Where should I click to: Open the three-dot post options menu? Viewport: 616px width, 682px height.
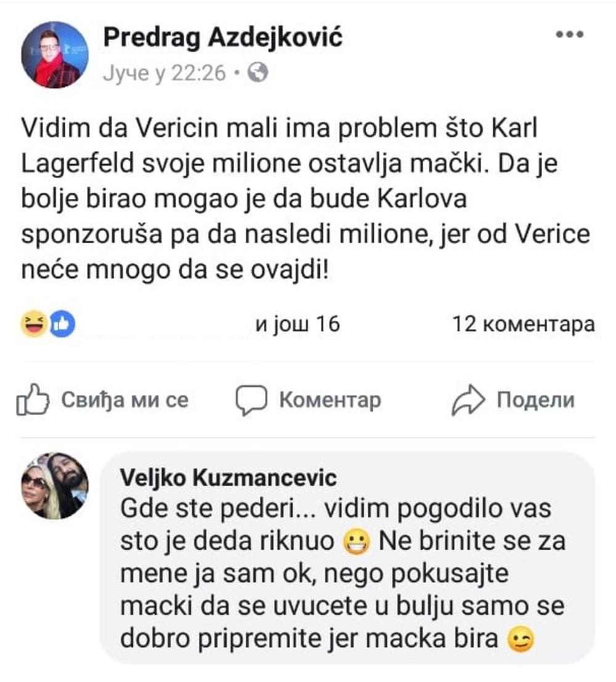pyautogui.click(x=569, y=35)
